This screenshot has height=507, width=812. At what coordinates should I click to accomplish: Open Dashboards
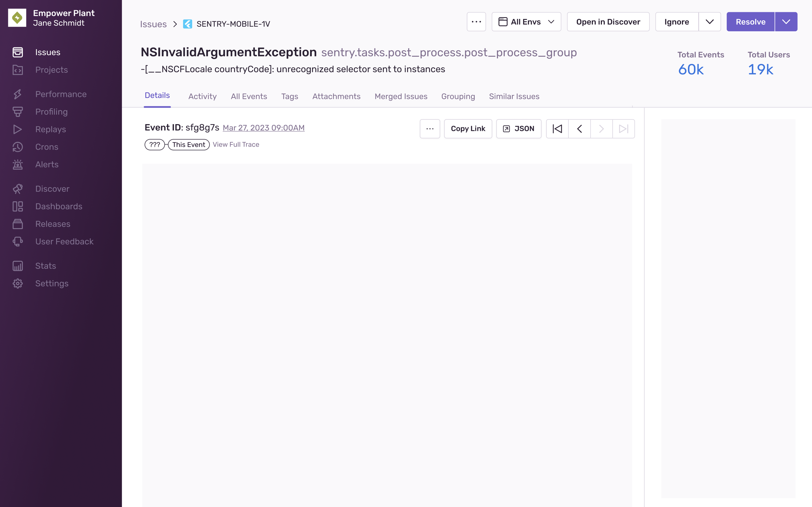point(59,206)
